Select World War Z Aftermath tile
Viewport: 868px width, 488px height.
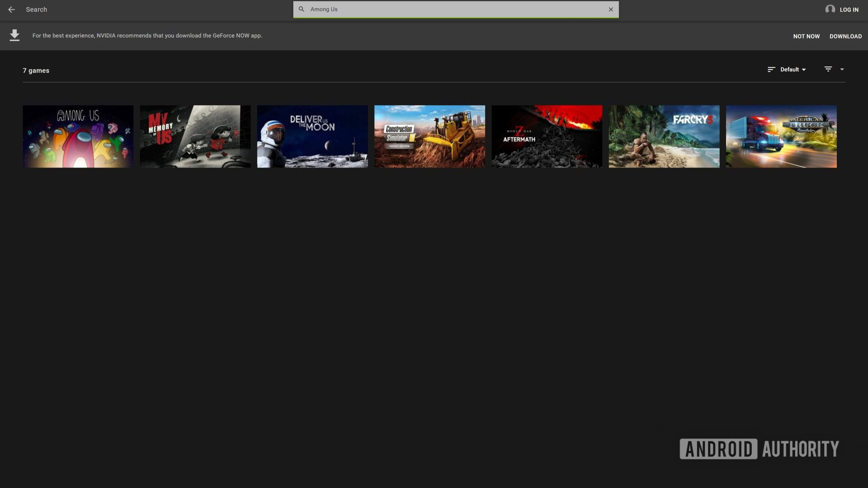(547, 136)
